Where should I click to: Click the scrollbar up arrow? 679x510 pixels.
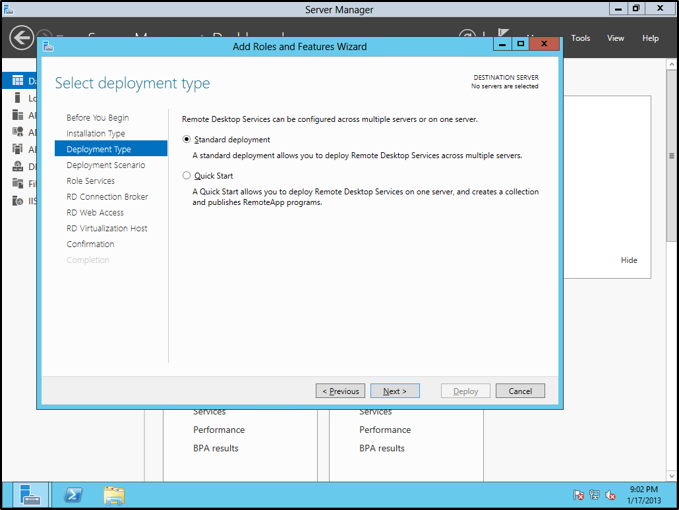(x=672, y=64)
